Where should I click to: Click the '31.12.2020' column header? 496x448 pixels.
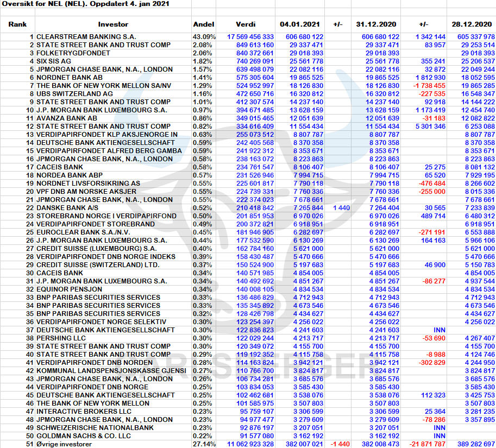(376, 24)
